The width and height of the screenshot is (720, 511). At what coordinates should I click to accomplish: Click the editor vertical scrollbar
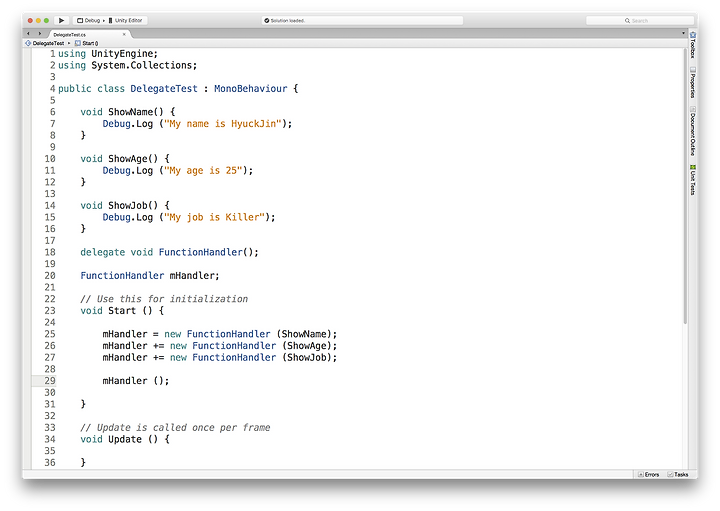pyautogui.click(x=685, y=186)
